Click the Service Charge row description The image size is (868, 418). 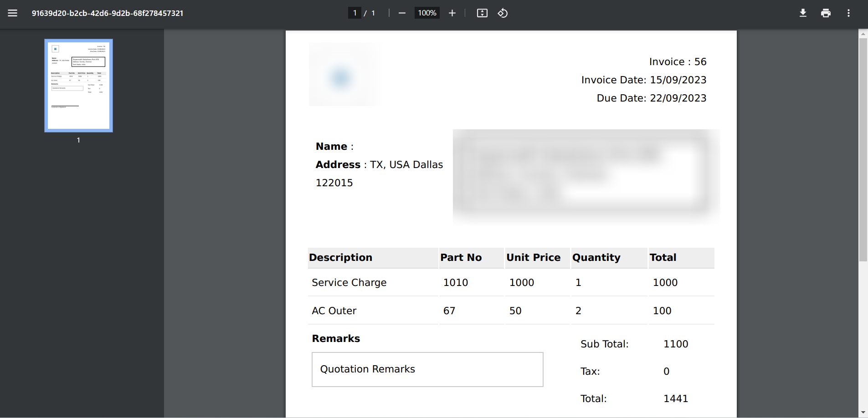349,283
